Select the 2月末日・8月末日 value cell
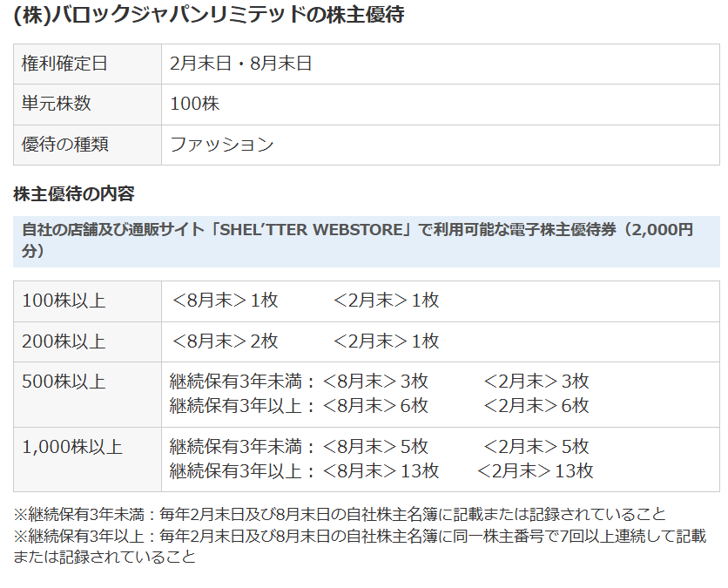The height and width of the screenshot is (588, 728). tap(241, 64)
